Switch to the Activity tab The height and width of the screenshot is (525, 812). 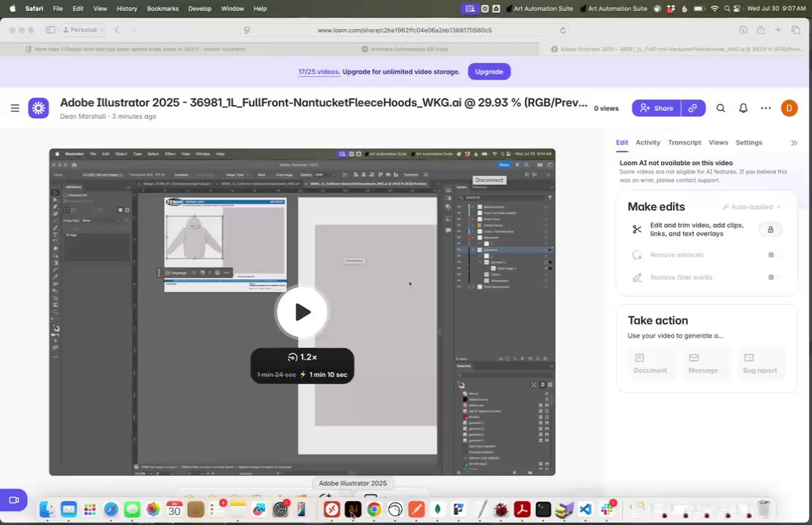tap(648, 142)
